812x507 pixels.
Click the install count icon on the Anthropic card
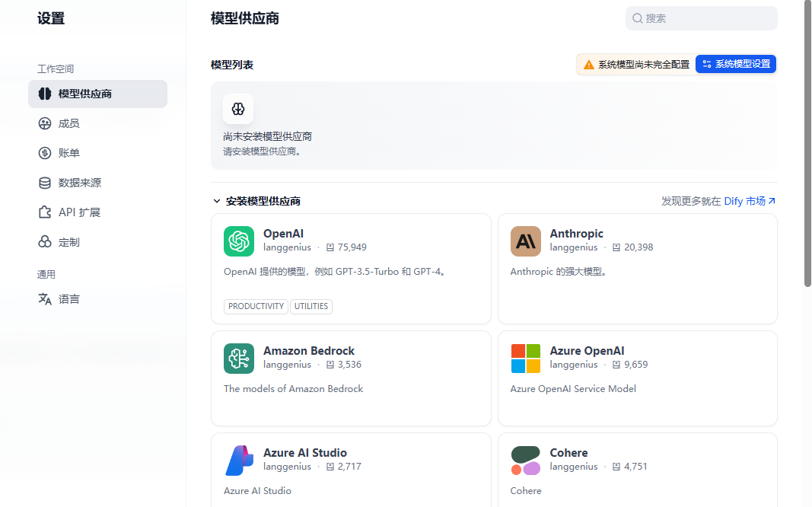point(616,247)
